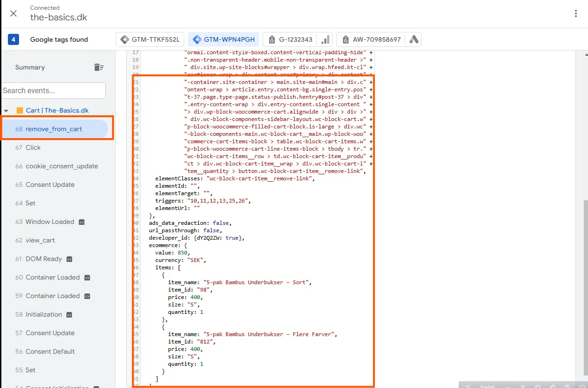
Task: Click the url_passthrough: false line
Action: (185, 230)
